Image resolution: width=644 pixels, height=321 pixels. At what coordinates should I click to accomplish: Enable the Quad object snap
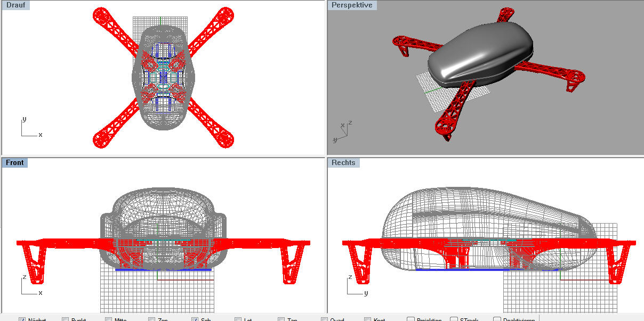pos(325,319)
